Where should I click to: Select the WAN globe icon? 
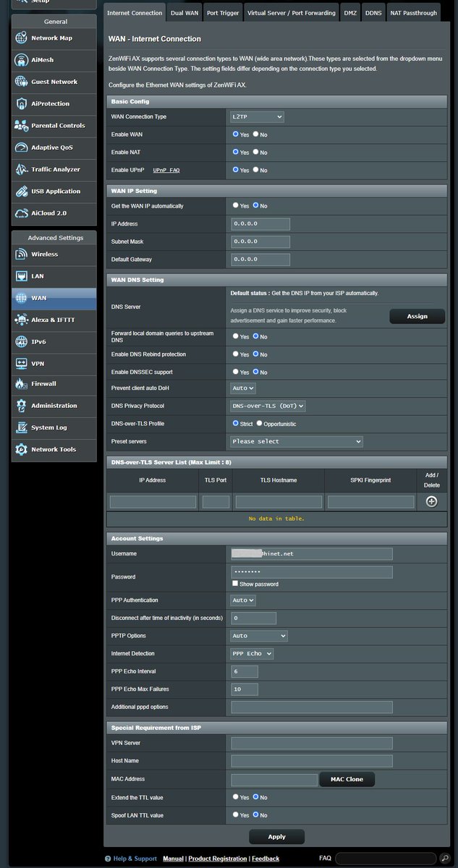click(22, 298)
